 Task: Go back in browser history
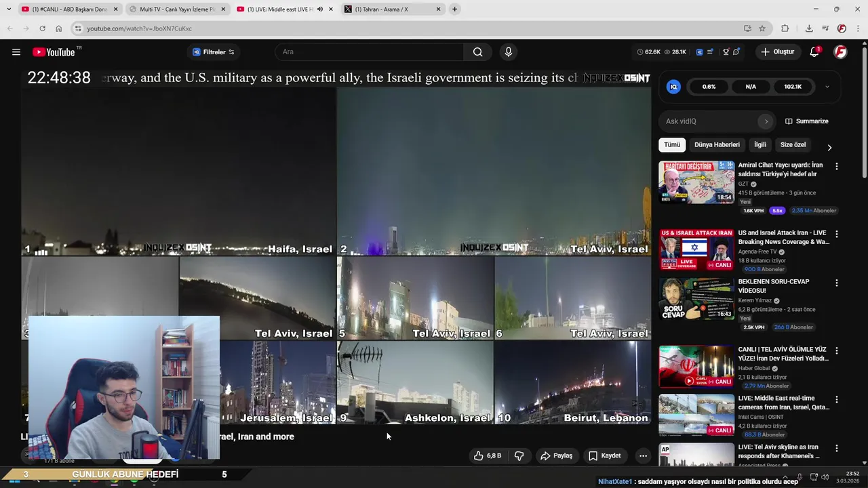pyautogui.click(x=9, y=28)
